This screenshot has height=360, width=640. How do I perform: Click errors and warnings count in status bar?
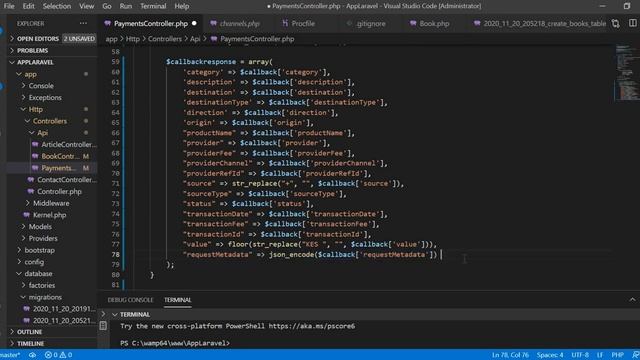[x=58, y=355]
